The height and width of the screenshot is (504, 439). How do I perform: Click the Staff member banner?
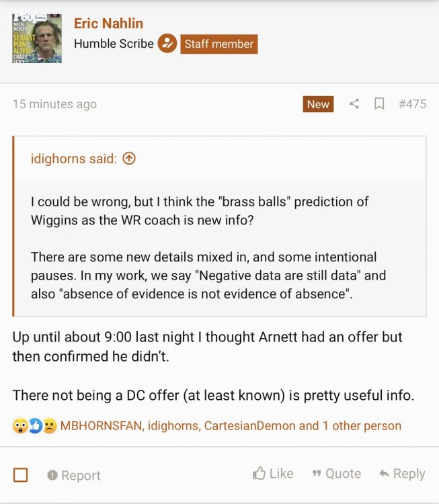tap(218, 44)
